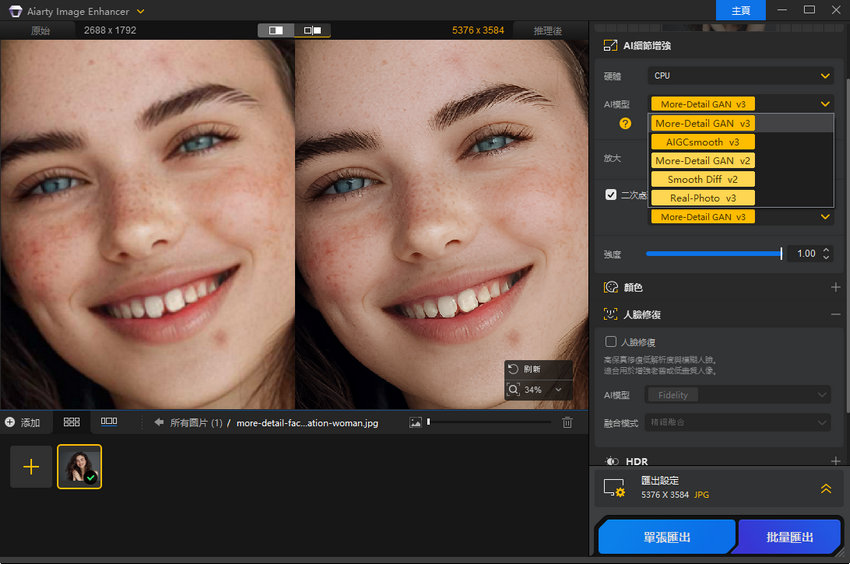Click the yellow question mark help icon

[625, 124]
